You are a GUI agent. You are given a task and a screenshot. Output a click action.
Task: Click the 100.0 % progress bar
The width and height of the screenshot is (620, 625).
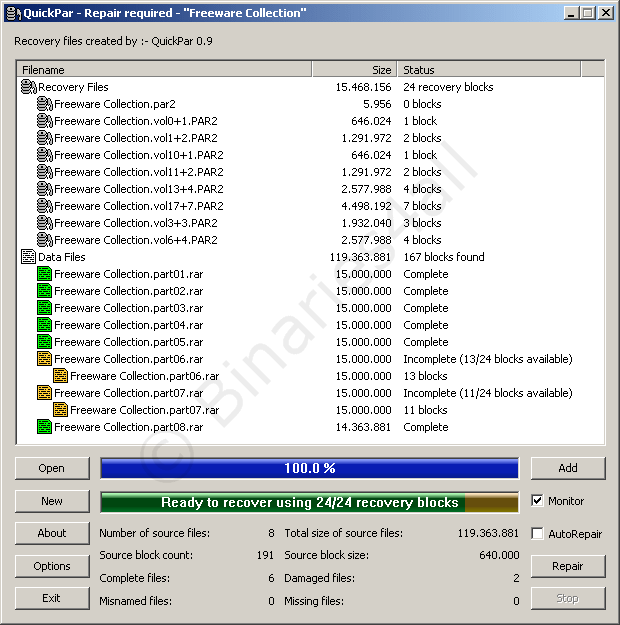(309, 468)
